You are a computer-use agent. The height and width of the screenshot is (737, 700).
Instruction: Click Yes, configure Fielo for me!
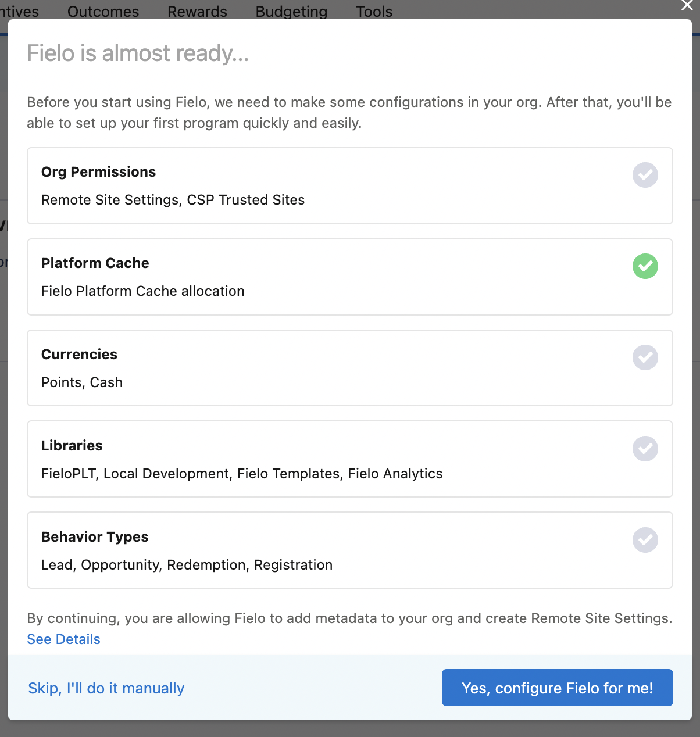coord(558,688)
